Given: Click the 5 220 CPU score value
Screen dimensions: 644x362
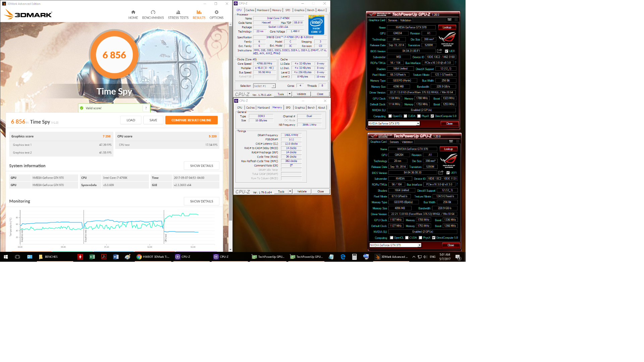Looking at the screenshot, I should tap(212, 136).
